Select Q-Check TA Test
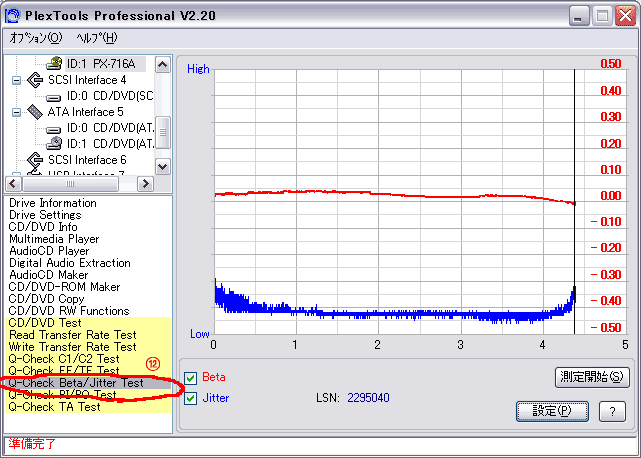Screen dimensions: 641x458 pos(54,407)
